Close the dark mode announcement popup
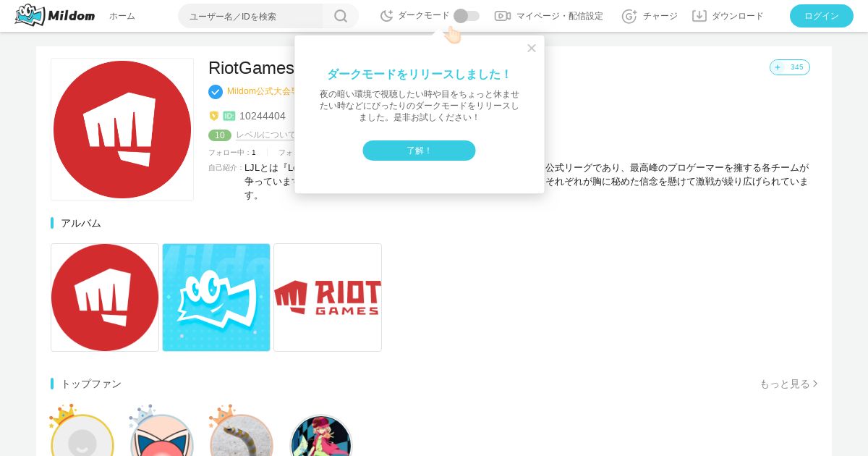 532,48
